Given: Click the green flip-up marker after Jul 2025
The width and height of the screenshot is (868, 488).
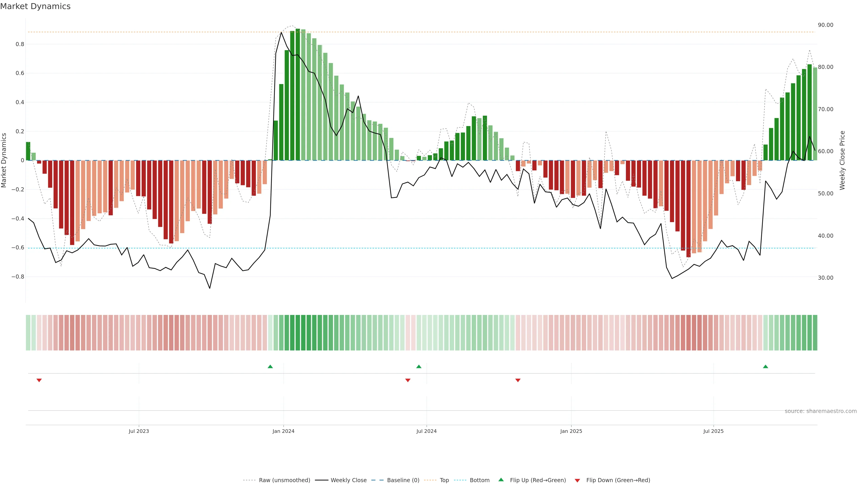Looking at the screenshot, I should (765, 366).
